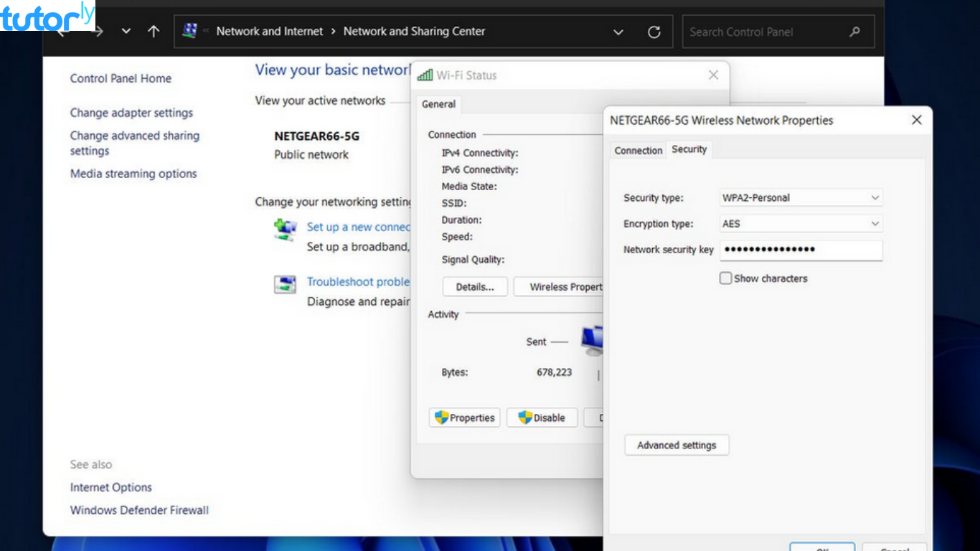
Task: Click the Details button
Action: [x=474, y=286]
